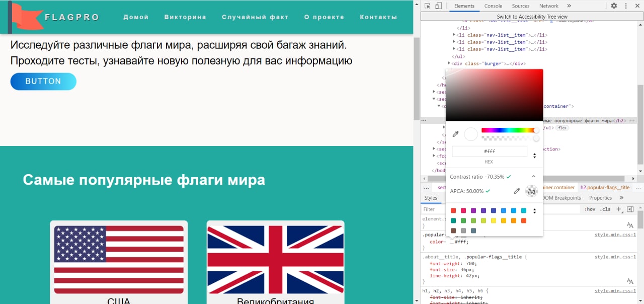Choose the teal palette swatch
Image resolution: width=644 pixels, height=304 pixels.
click(x=453, y=220)
